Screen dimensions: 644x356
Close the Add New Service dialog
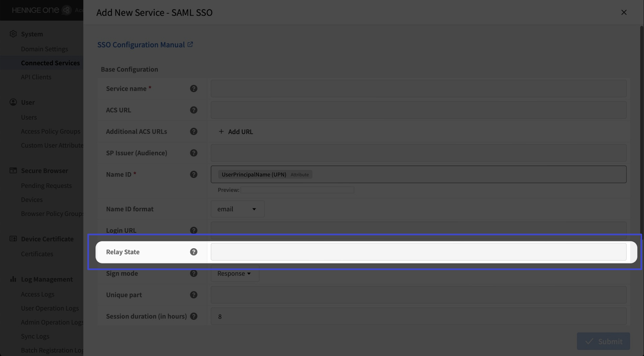(623, 12)
